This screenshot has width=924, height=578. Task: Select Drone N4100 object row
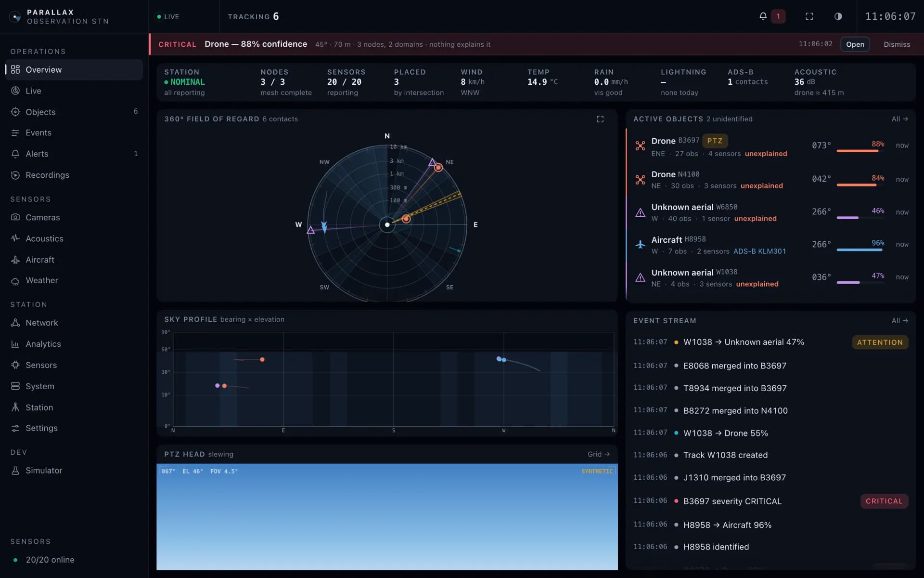pyautogui.click(x=770, y=179)
